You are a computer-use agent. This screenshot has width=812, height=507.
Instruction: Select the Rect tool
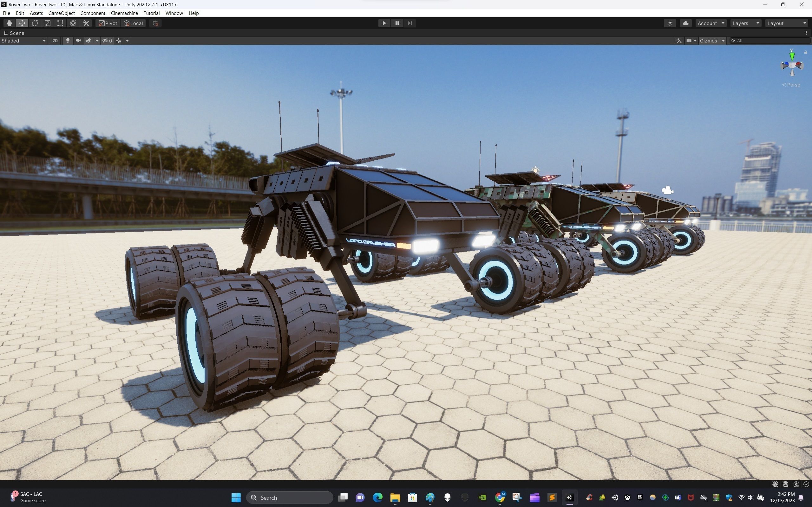pos(60,23)
